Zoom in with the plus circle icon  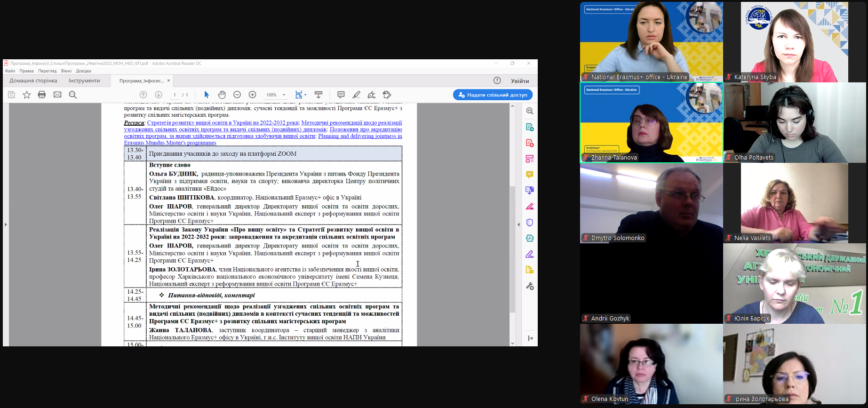click(x=252, y=95)
